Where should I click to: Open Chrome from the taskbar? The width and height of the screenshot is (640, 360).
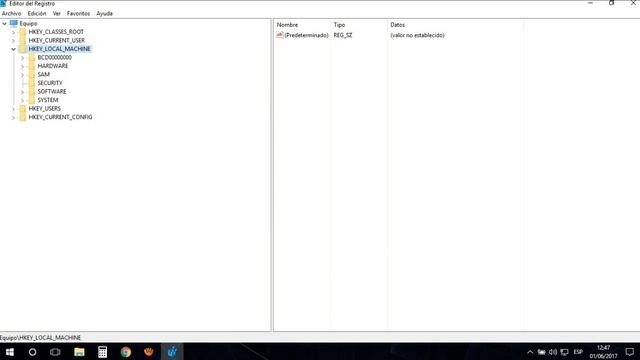(x=126, y=352)
